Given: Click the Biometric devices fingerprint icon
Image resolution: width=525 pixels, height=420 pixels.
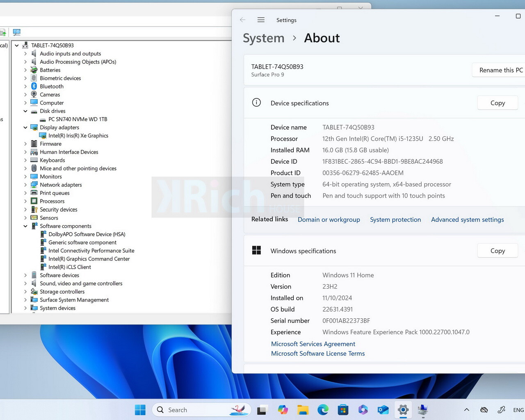Looking at the screenshot, I should (34, 78).
